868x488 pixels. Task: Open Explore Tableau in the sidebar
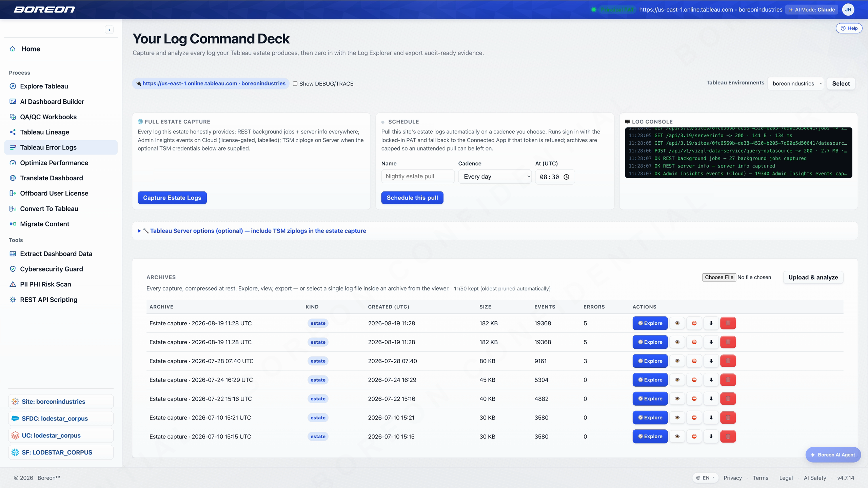tap(61, 86)
